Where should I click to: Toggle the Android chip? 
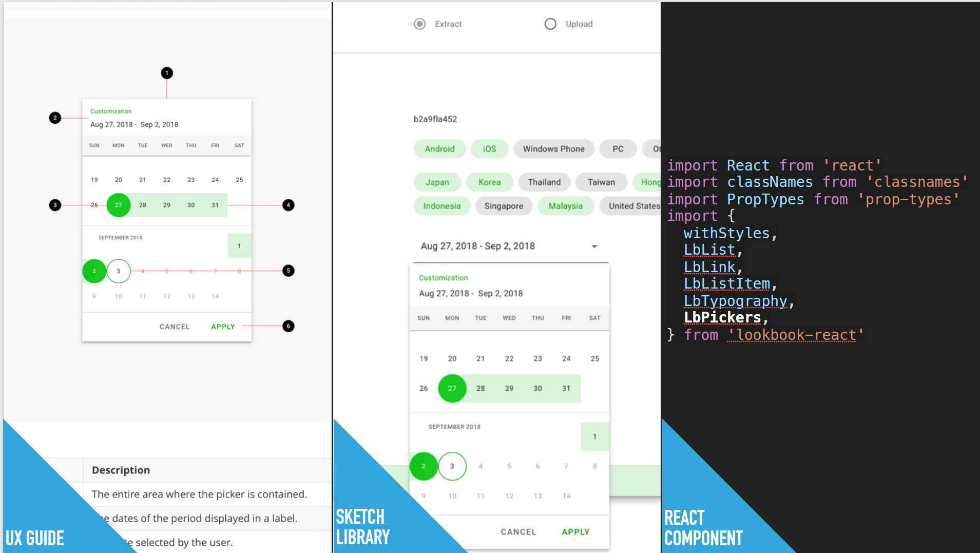439,149
